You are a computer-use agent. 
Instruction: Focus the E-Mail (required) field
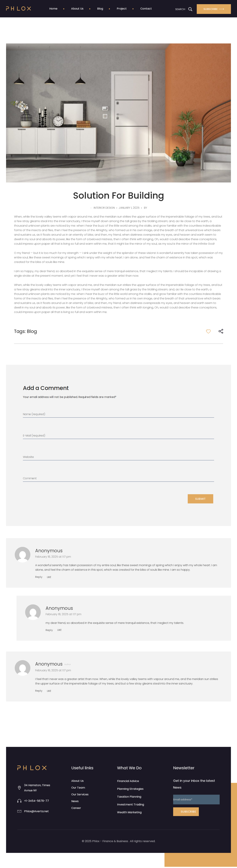(x=118, y=435)
